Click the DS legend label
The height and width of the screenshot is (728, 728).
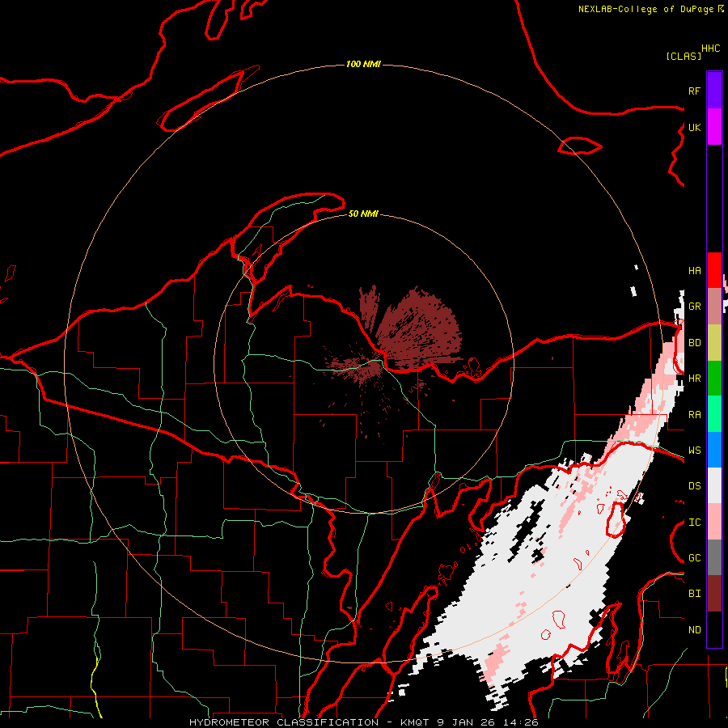(x=694, y=486)
